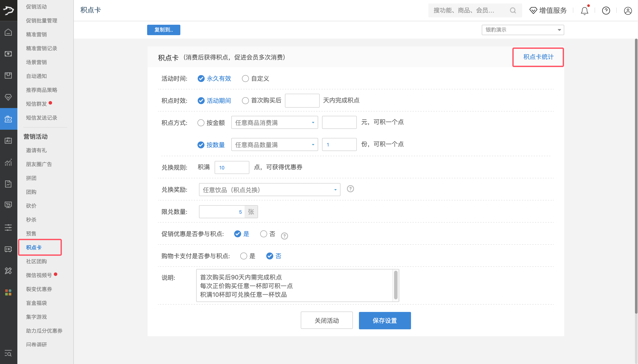Switch to 社区团购 in the menu
Image resolution: width=638 pixels, height=364 pixels.
(36, 261)
